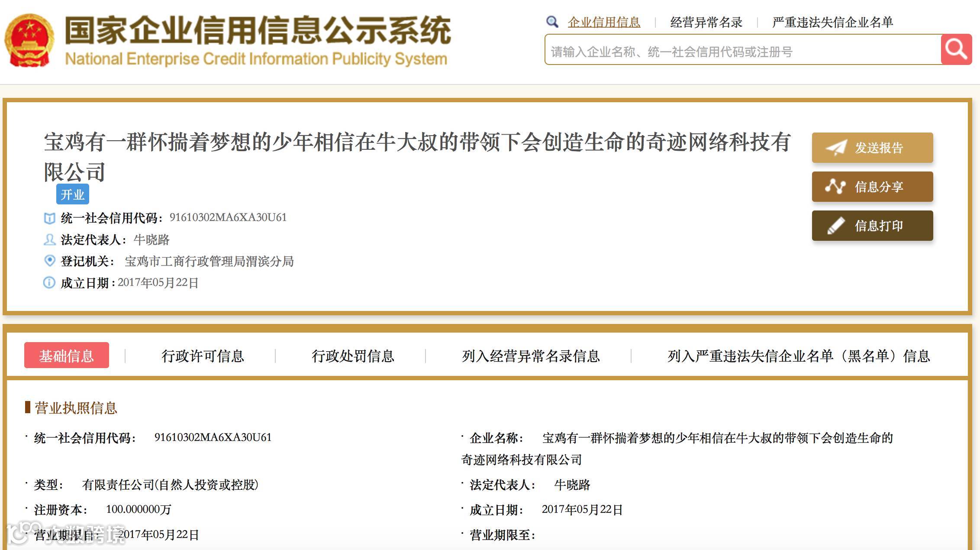
Task: Click the establishment date info icon
Action: (x=49, y=283)
